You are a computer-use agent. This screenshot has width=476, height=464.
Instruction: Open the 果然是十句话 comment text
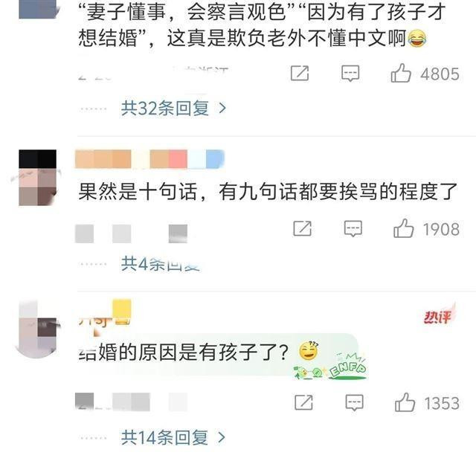tap(268, 192)
